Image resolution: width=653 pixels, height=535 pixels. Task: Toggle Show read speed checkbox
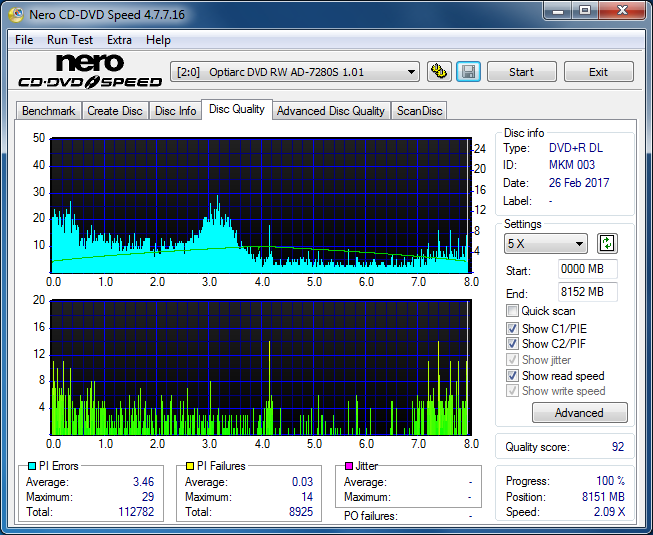512,376
